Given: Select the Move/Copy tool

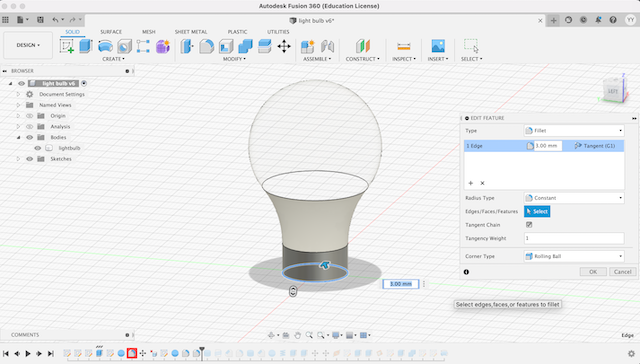Looking at the screenshot, I should (284, 46).
